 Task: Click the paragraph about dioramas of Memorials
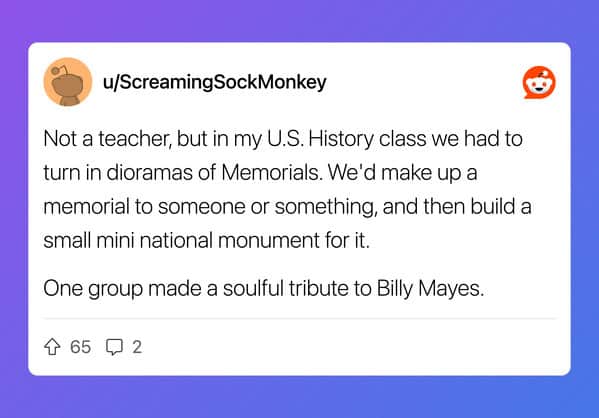(x=287, y=189)
